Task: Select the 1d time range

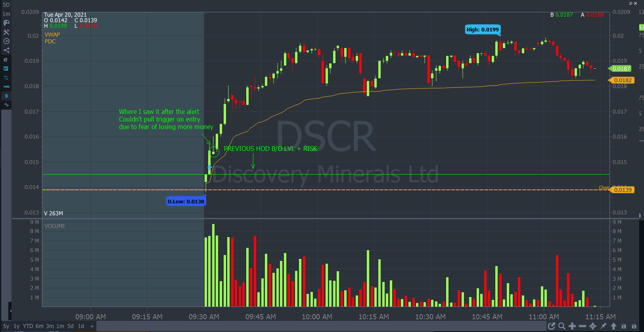Action: (81, 326)
